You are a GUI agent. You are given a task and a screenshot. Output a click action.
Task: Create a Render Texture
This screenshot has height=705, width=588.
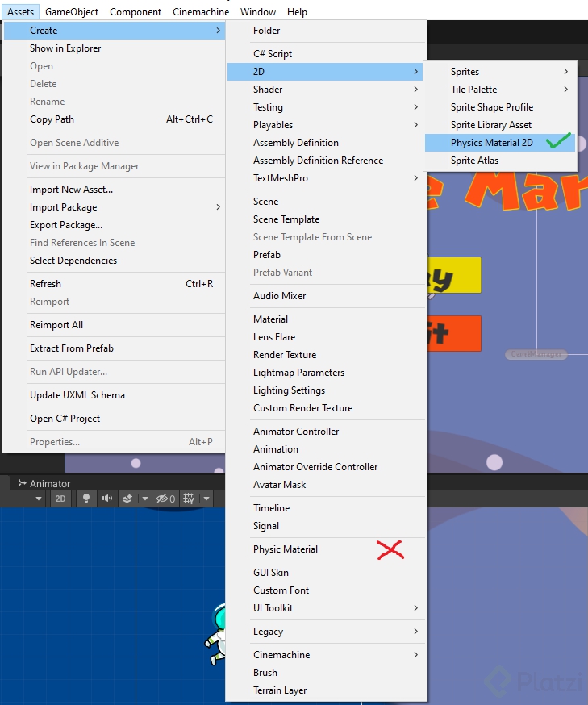pyautogui.click(x=327, y=355)
